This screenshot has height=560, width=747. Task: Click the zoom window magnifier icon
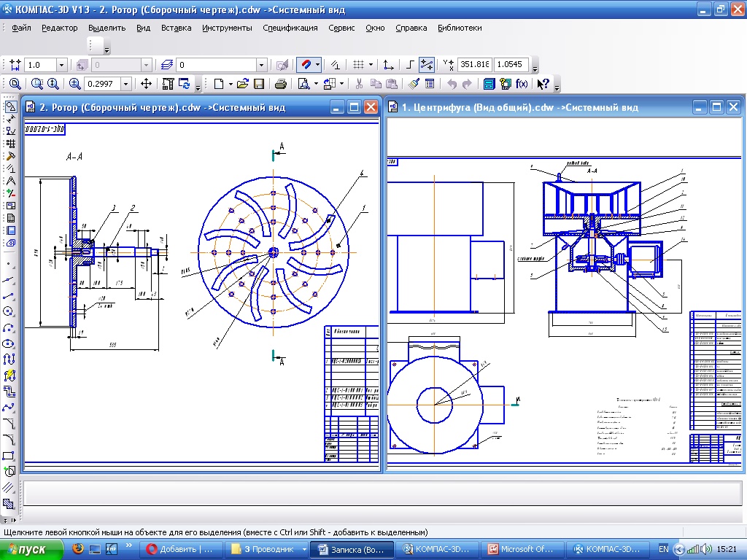point(36,84)
